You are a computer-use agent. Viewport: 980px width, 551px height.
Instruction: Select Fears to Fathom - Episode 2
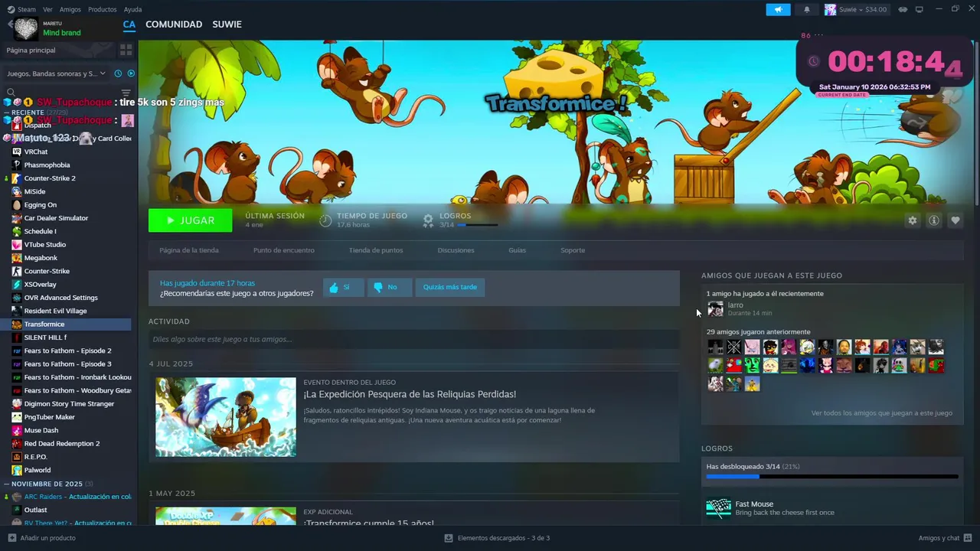[67, 350]
